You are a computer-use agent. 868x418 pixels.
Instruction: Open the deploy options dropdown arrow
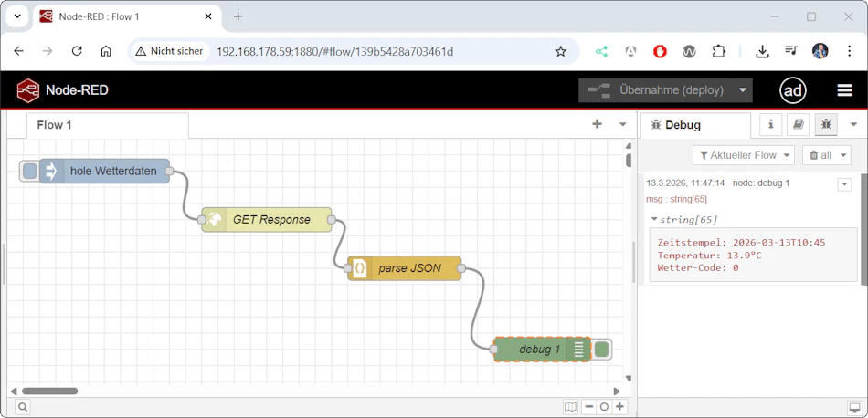click(x=744, y=90)
